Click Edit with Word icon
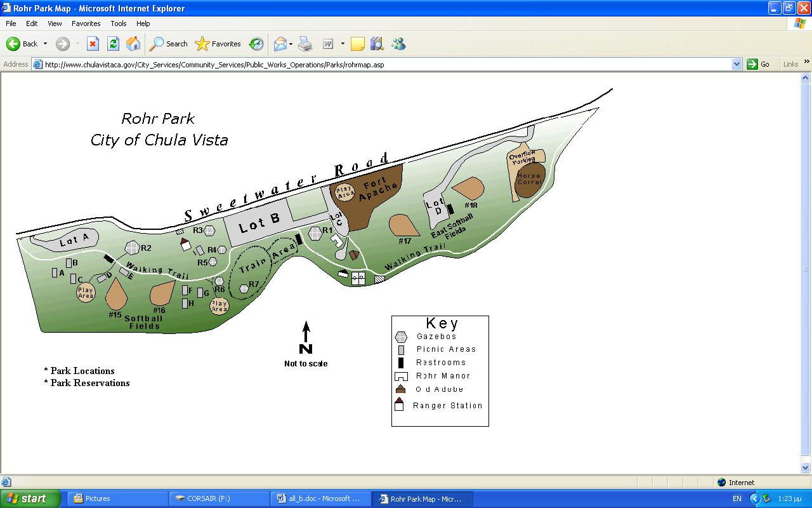Screen dimensions: 812x508 tap(328, 44)
